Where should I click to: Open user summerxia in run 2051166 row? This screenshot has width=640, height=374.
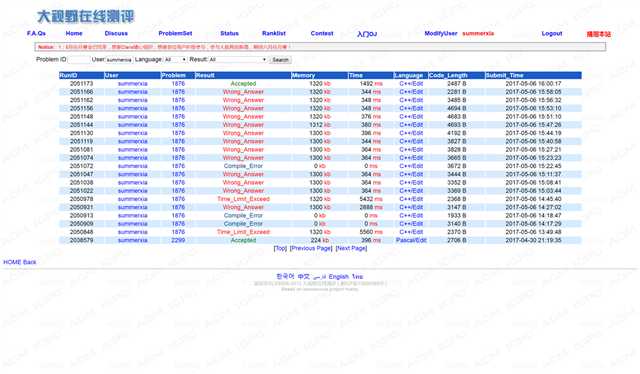(x=133, y=92)
